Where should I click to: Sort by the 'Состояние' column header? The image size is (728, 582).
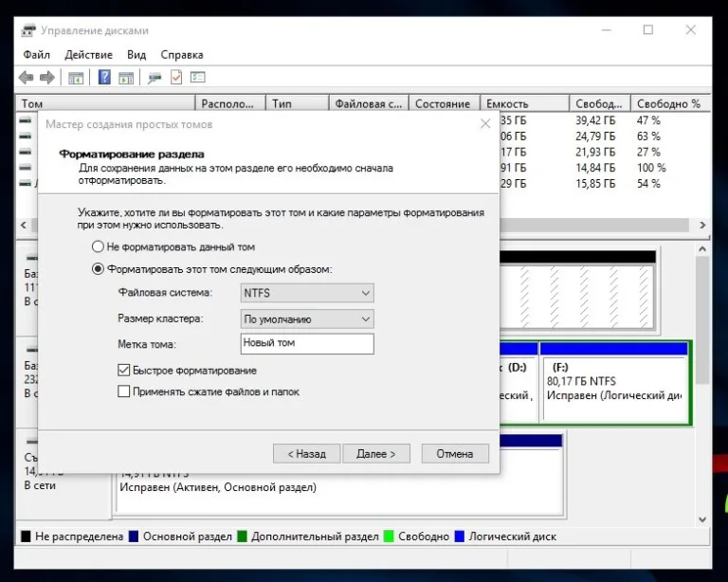444,103
